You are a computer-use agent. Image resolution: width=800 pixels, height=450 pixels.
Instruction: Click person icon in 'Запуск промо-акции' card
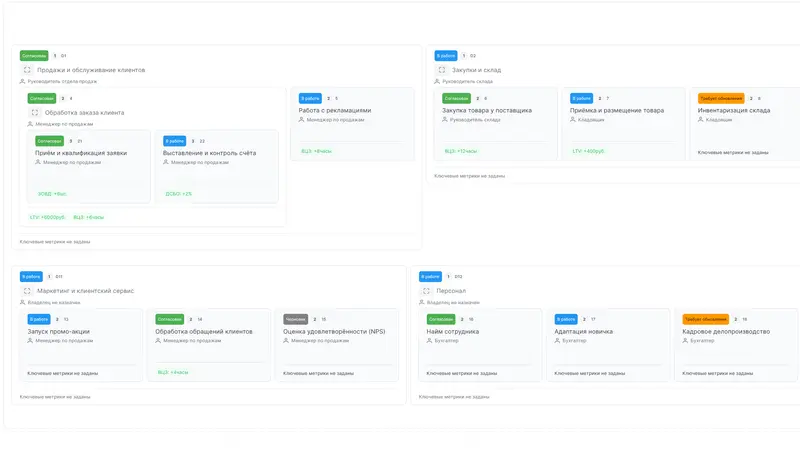[x=30, y=340]
